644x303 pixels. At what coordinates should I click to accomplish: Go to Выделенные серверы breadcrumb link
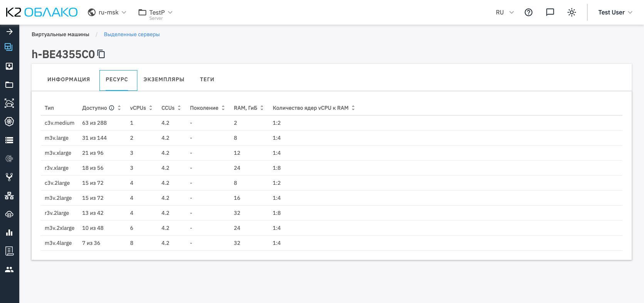[132, 34]
